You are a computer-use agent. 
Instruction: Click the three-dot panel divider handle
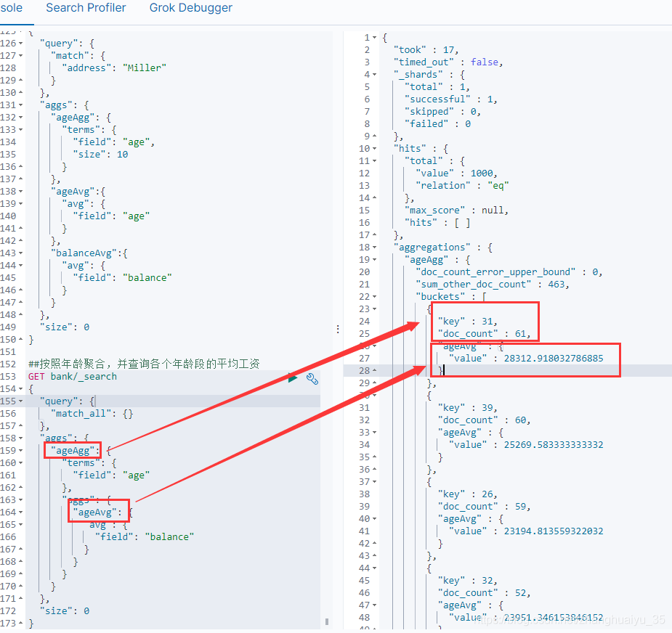[x=337, y=329]
